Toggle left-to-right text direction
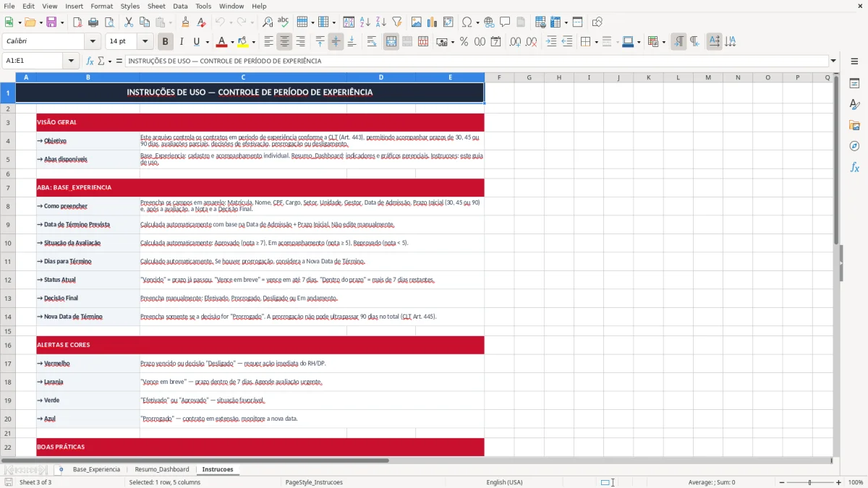 678,41
